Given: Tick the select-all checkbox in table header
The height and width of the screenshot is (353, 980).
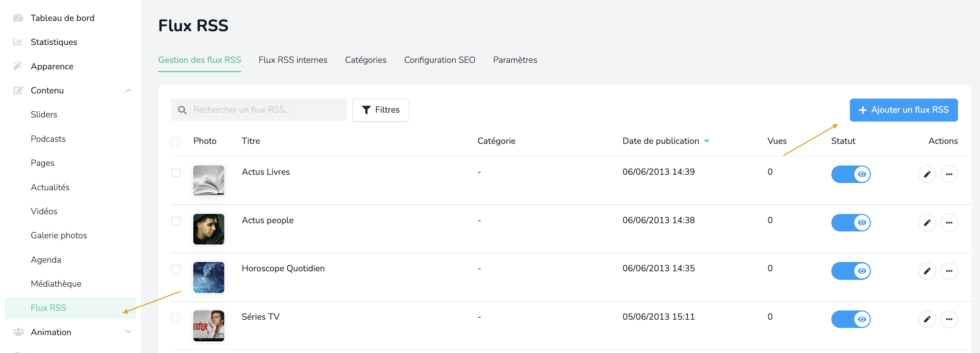Looking at the screenshot, I should click(x=176, y=141).
